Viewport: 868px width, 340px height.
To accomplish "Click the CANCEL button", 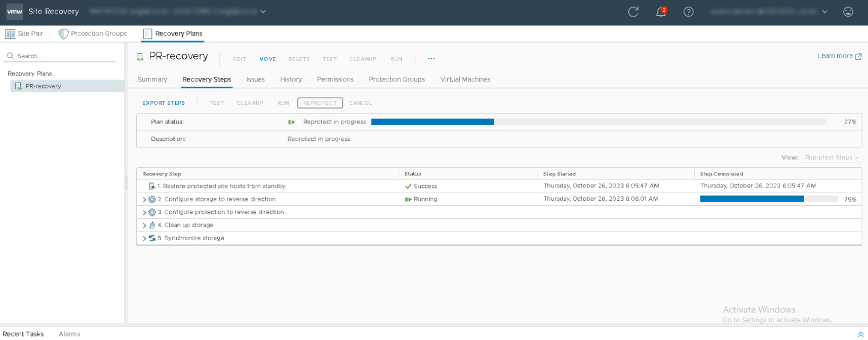I will [x=361, y=103].
